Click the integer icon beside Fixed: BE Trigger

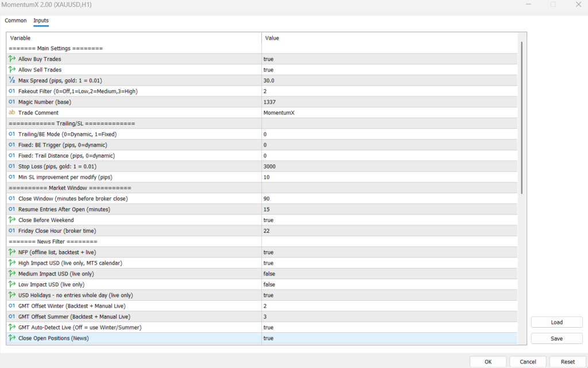pos(12,145)
